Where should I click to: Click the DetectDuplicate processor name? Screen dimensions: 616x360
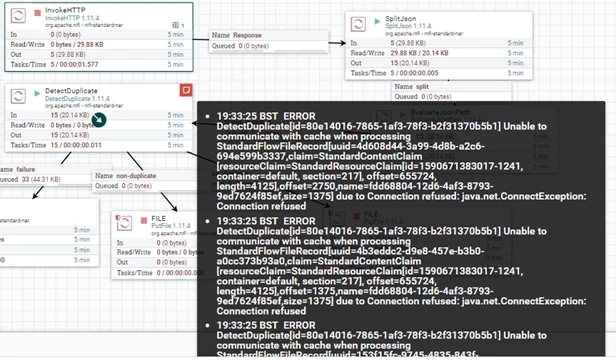(71, 91)
